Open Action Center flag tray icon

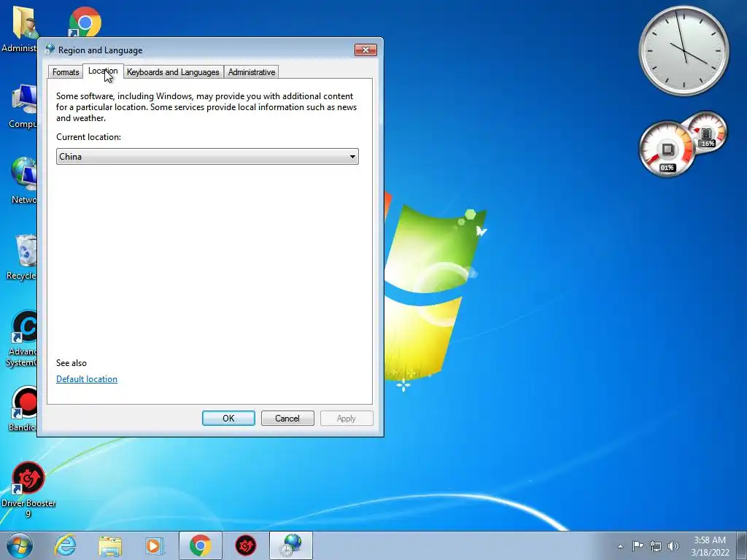coord(638,545)
